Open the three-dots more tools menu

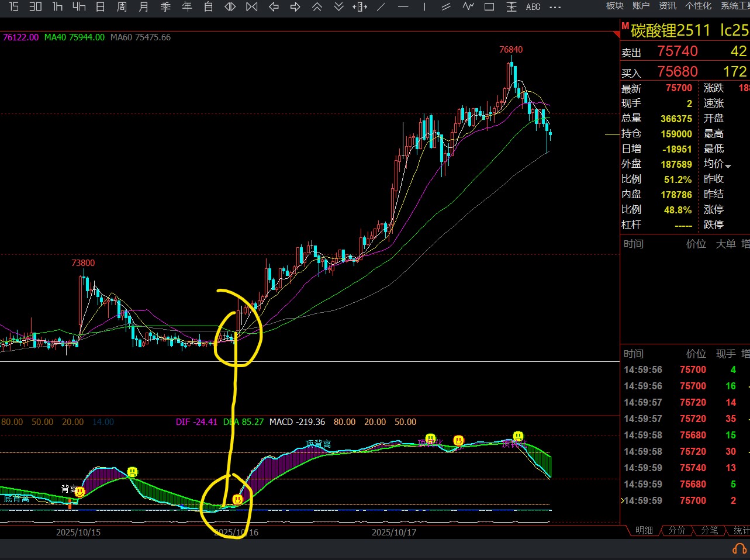pyautogui.click(x=555, y=7)
